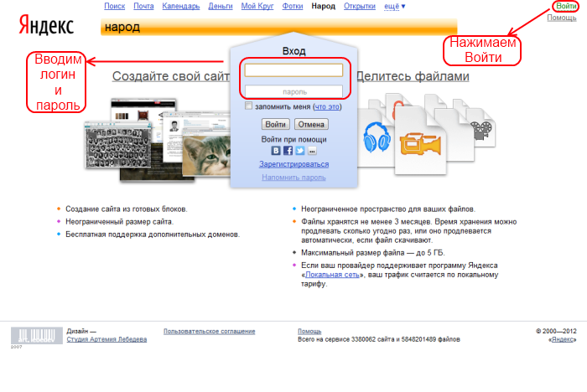Open Открытки in top navigation
The image size is (587, 392).
click(360, 6)
